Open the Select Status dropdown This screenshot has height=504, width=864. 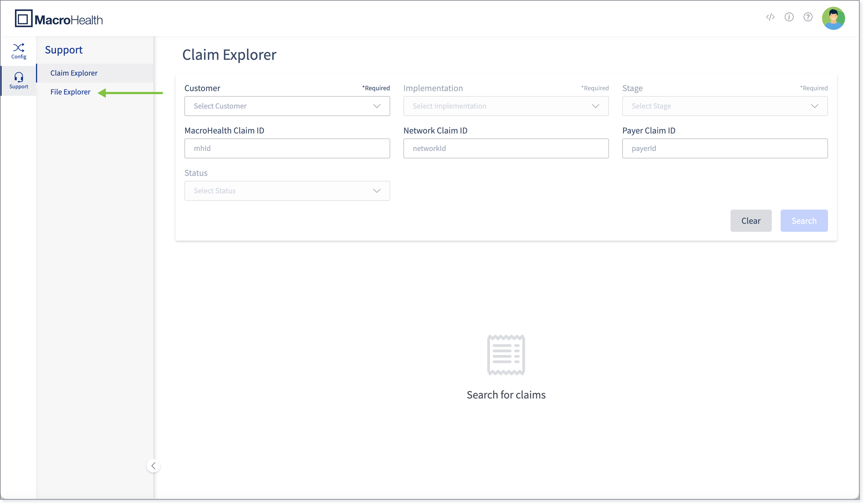(287, 191)
